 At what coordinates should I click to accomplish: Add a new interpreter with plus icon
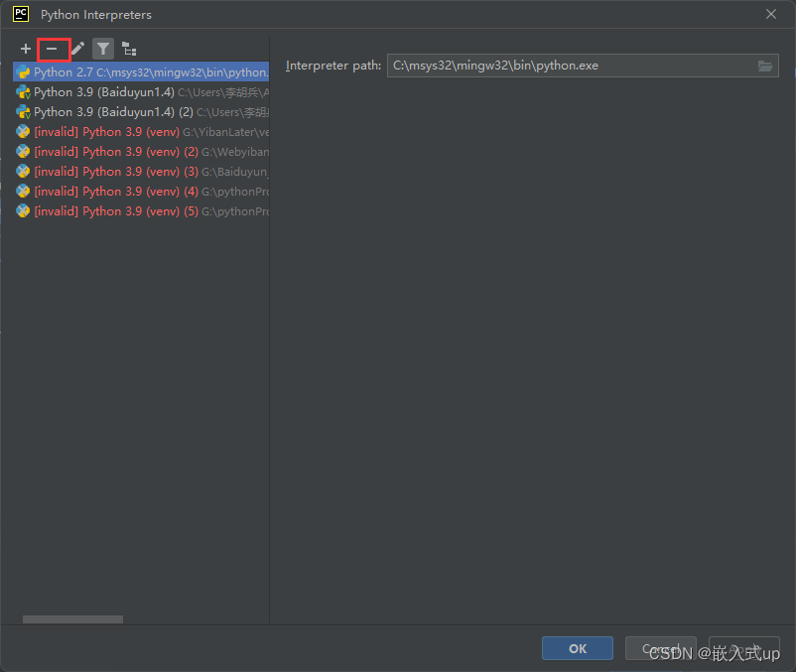26,50
